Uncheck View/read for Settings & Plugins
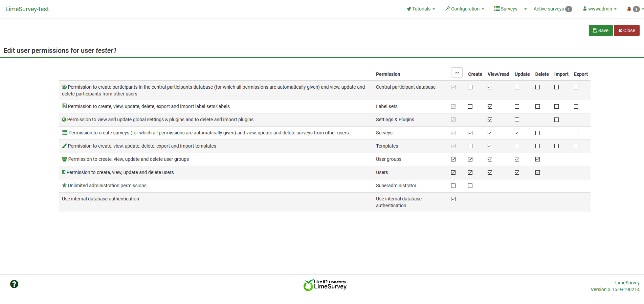 click(490, 120)
